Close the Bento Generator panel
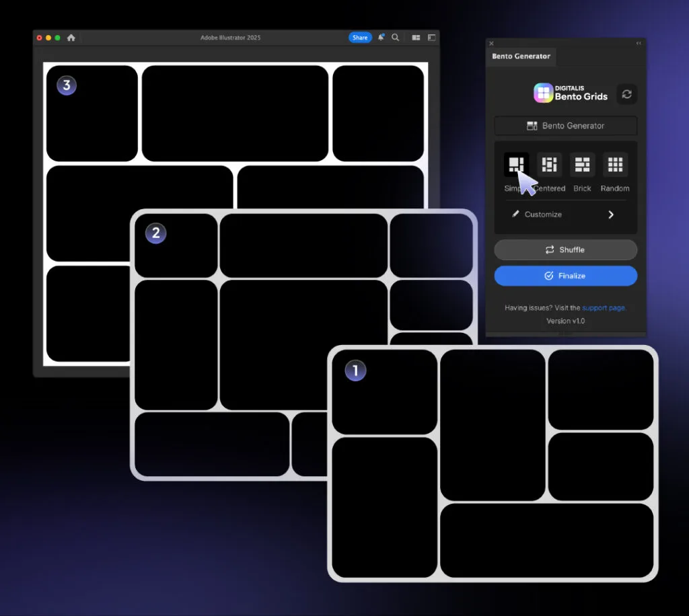Screen dimensions: 689x616 pos(491,43)
